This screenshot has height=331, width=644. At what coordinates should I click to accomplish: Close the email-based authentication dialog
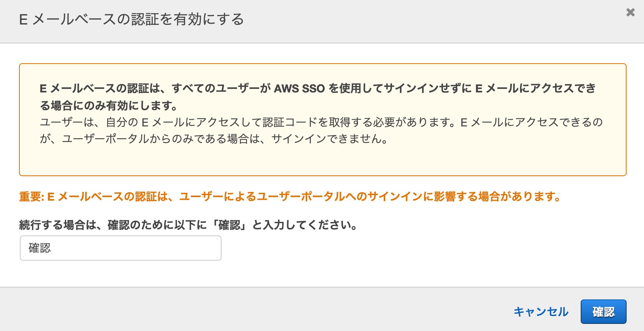pyautogui.click(x=630, y=12)
